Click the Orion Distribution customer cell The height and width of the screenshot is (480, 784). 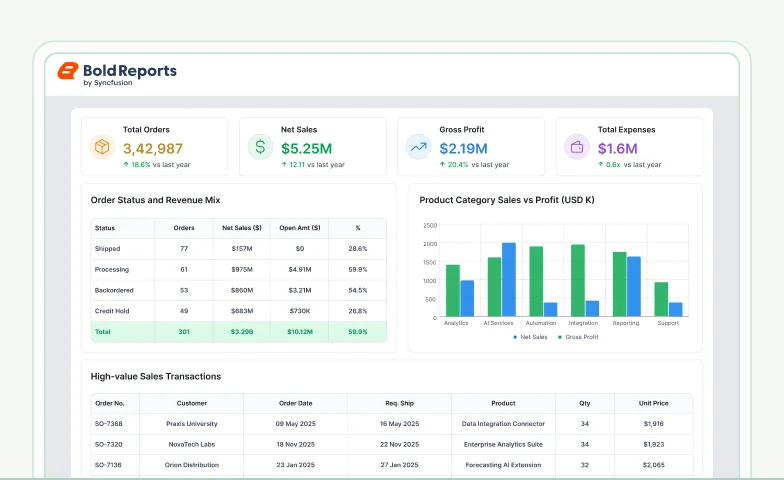pos(192,465)
